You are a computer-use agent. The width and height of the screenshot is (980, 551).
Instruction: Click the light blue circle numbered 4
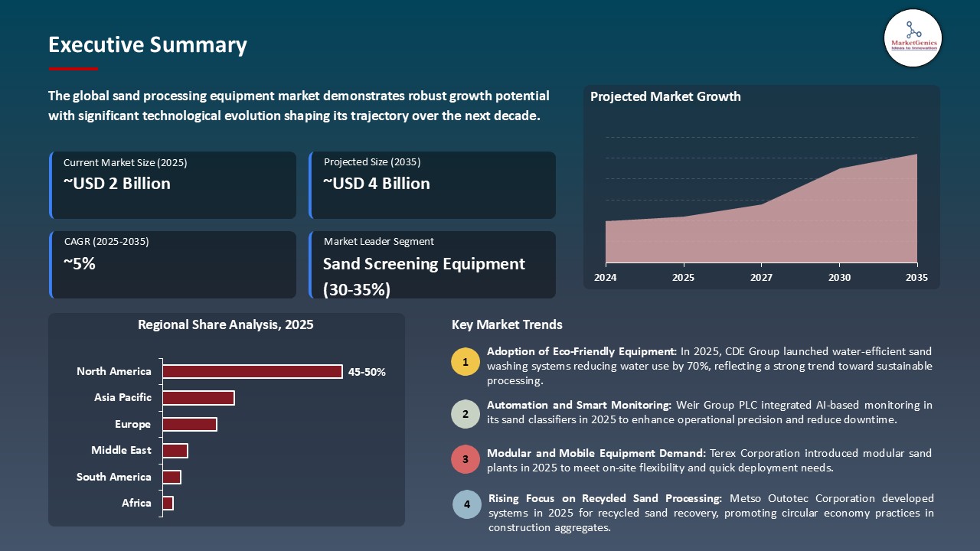pyautogui.click(x=467, y=504)
